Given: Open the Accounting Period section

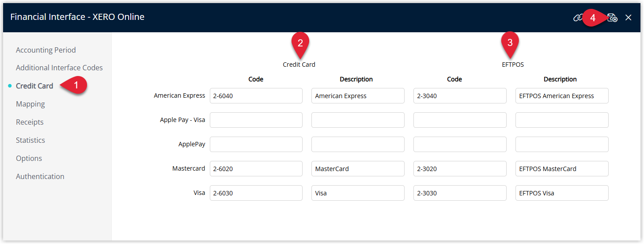Looking at the screenshot, I should coord(46,50).
